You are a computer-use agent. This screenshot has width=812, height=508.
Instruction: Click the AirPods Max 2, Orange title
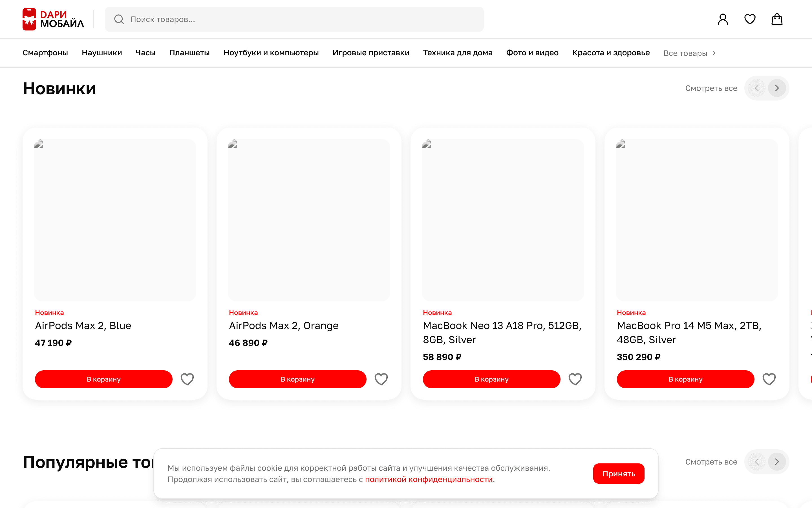tap(284, 326)
